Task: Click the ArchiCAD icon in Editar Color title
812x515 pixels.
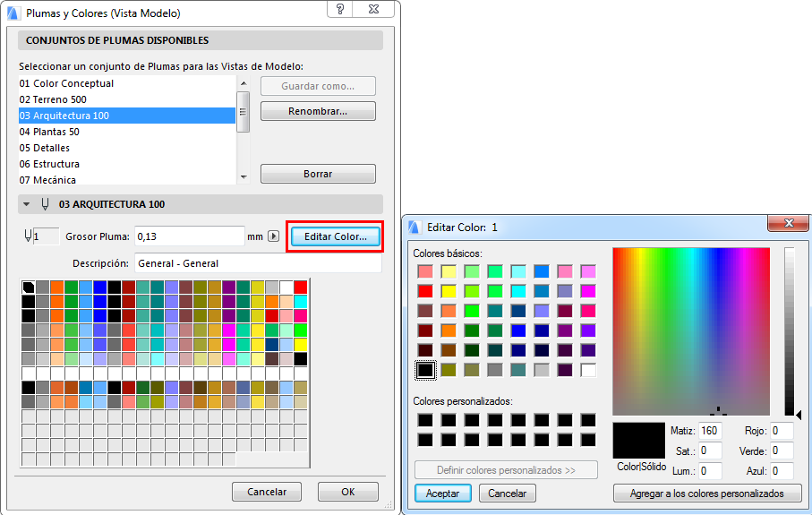Action: click(x=415, y=227)
